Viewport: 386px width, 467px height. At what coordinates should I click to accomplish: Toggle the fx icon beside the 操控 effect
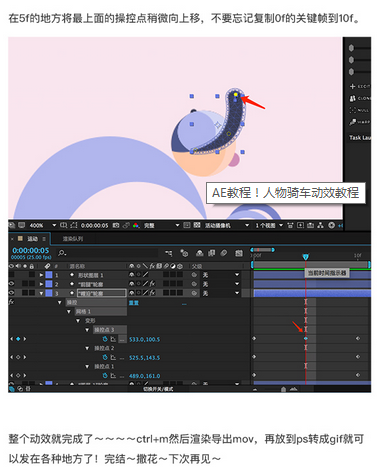11,302
